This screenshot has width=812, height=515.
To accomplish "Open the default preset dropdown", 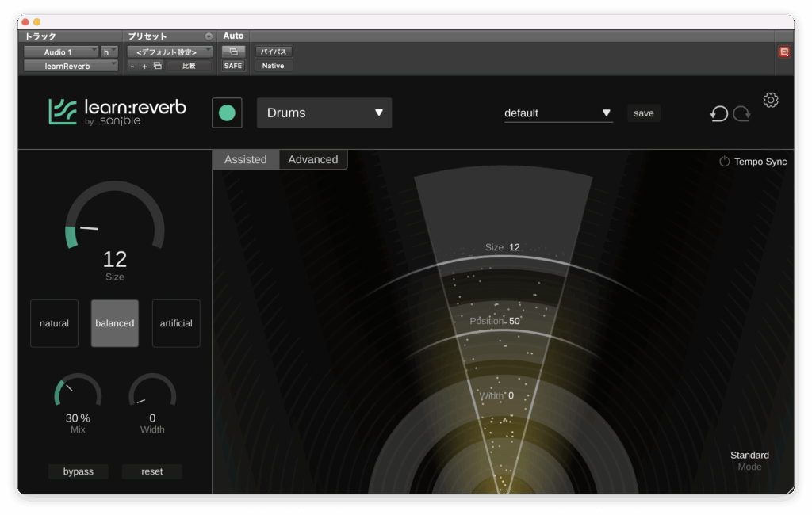I will (x=558, y=113).
